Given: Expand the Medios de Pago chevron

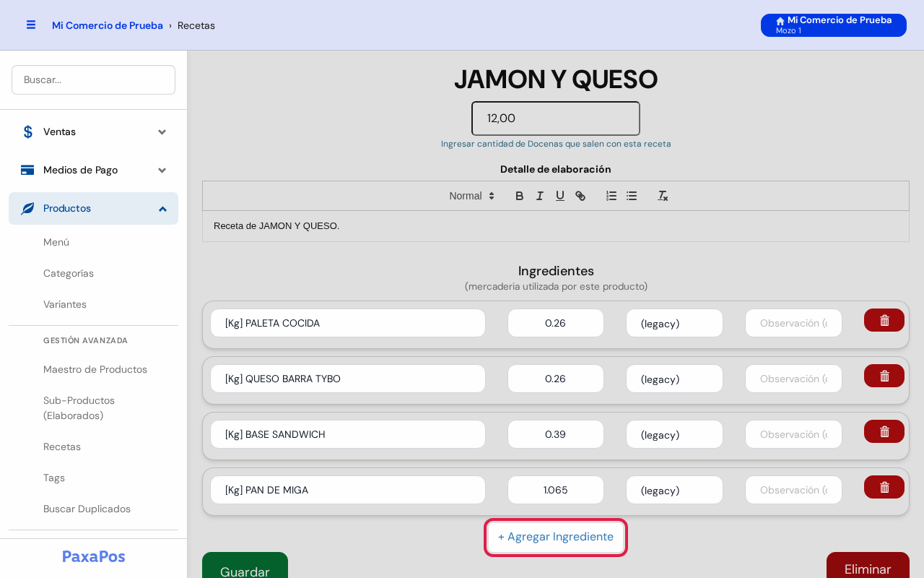Looking at the screenshot, I should pyautogui.click(x=162, y=170).
